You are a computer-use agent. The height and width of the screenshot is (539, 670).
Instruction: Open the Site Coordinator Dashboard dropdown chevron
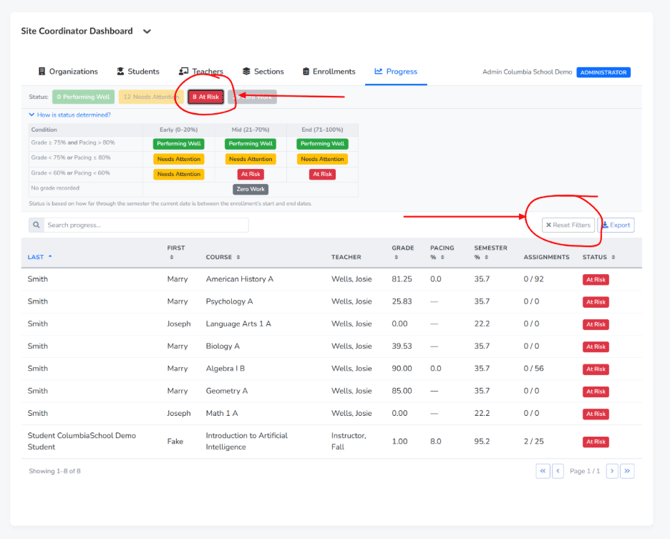[x=147, y=31]
